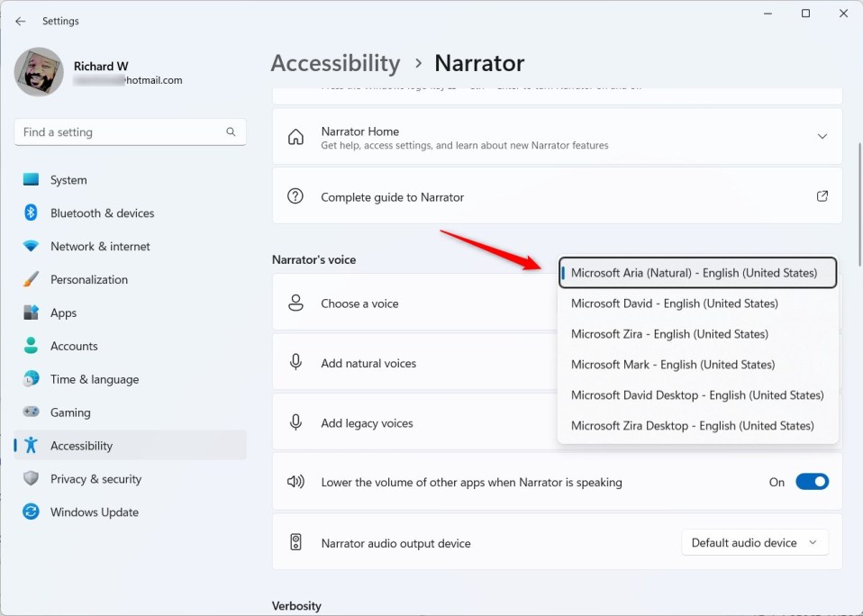The width and height of the screenshot is (863, 616).
Task: Navigate to Personalization settings
Action: click(131, 279)
